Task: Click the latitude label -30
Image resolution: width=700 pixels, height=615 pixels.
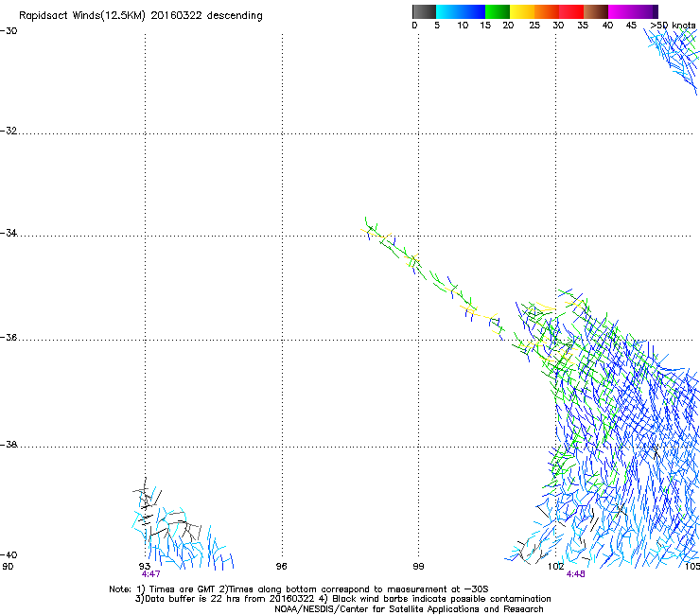Action: tap(9, 31)
